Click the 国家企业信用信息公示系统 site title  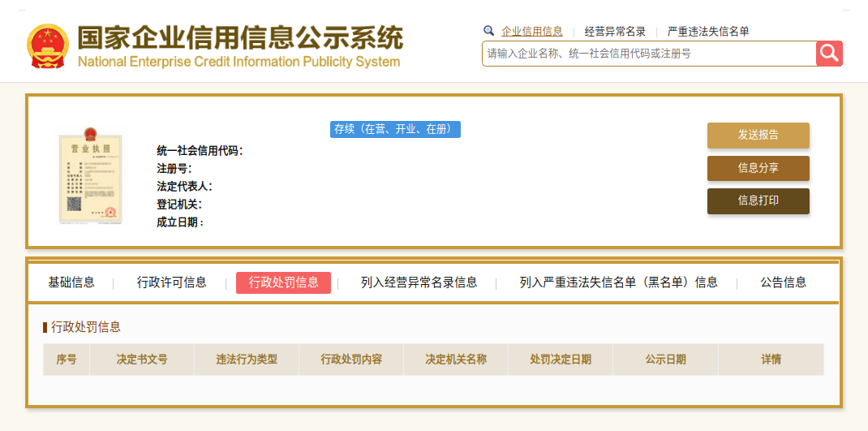[x=240, y=38]
